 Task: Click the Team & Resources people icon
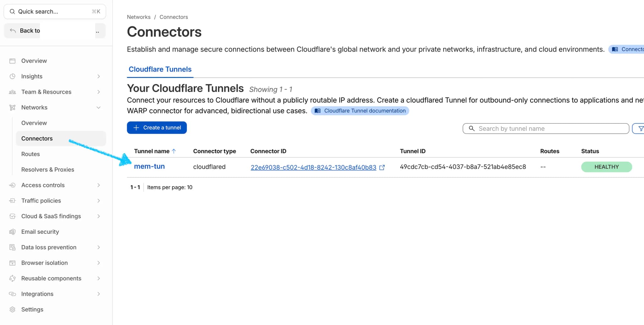(x=12, y=92)
